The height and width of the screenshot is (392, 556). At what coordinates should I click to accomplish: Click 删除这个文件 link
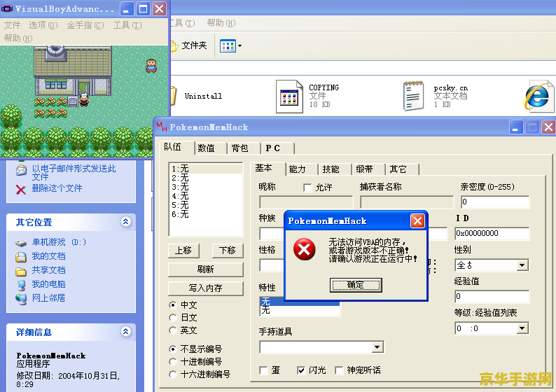coord(57,188)
